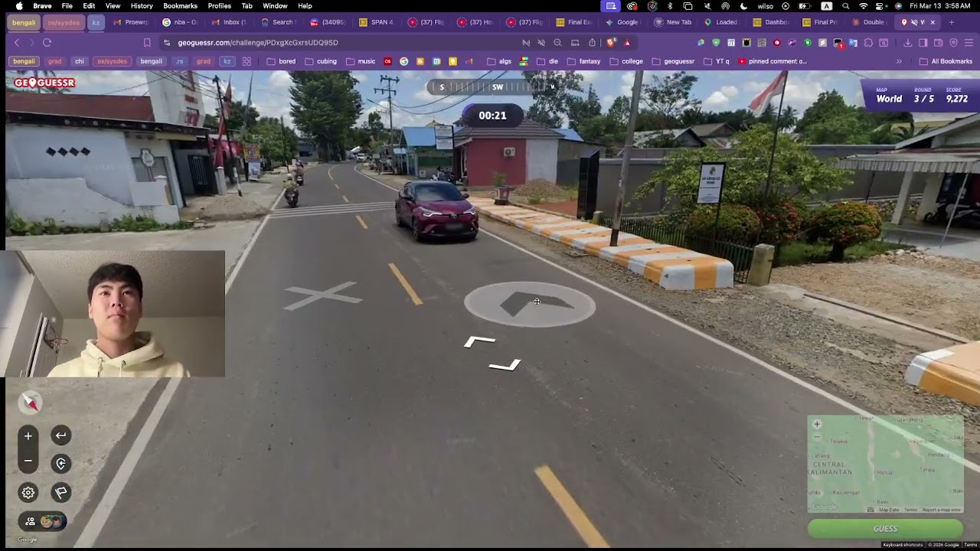Switch to the Dashboard tab

click(771, 22)
